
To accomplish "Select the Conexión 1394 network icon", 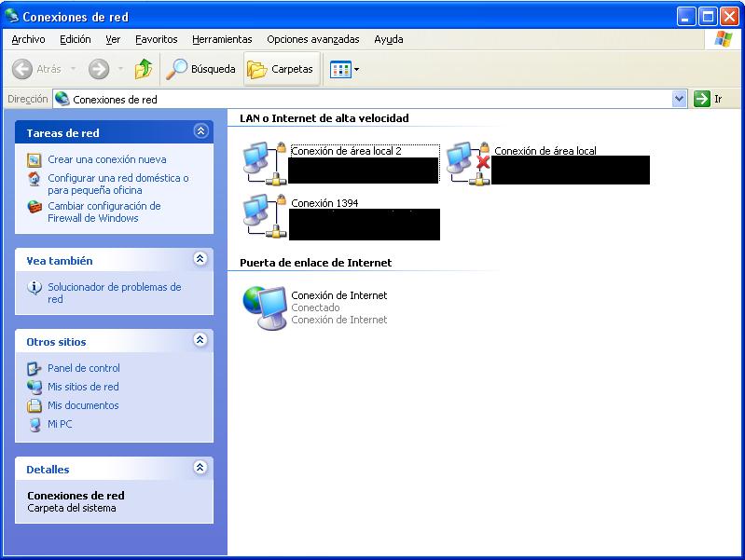I will point(265,215).
